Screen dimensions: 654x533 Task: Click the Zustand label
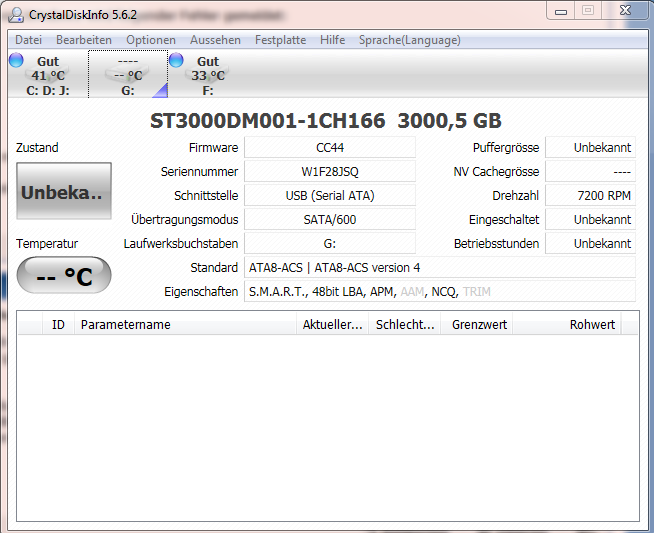click(x=37, y=148)
